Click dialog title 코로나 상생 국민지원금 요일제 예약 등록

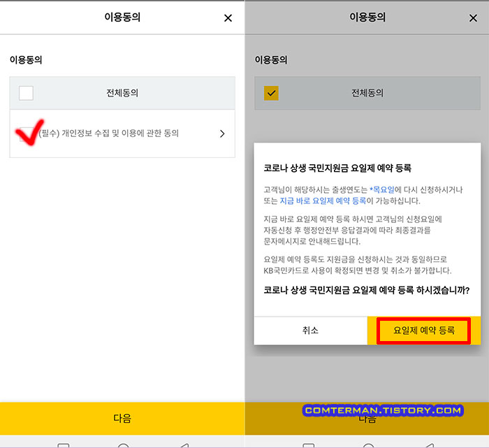[337, 168]
